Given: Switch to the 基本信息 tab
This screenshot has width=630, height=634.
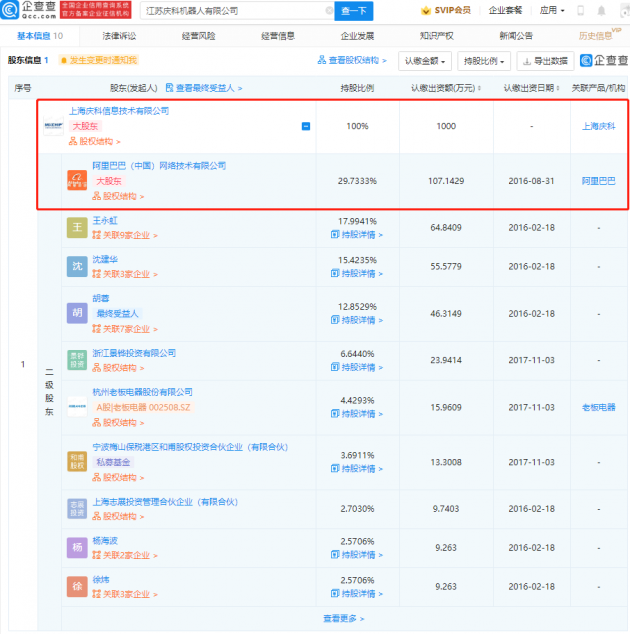Looking at the screenshot, I should click(x=40, y=36).
